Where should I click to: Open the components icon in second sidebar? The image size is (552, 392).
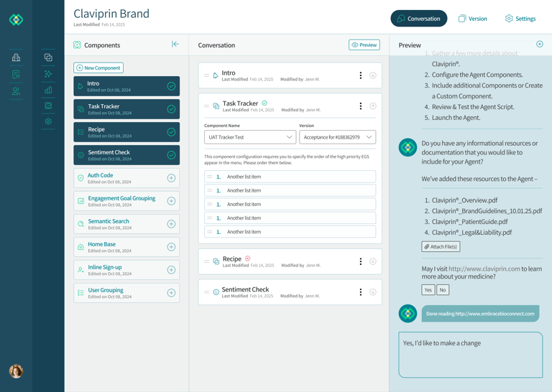click(x=48, y=106)
